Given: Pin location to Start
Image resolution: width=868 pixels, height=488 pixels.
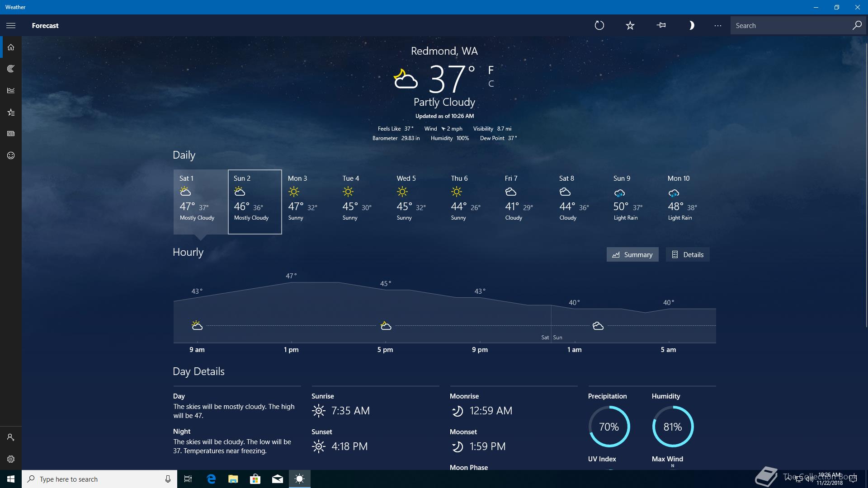Looking at the screenshot, I should (x=661, y=26).
